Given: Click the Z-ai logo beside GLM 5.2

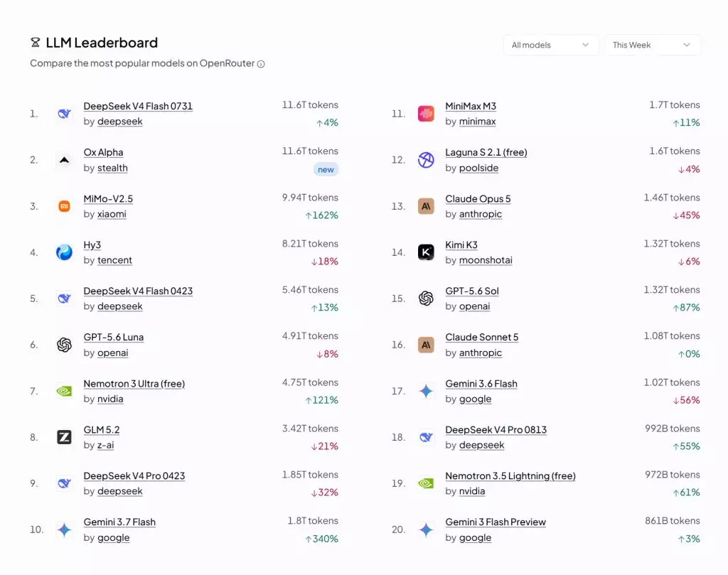Looking at the screenshot, I should click(x=64, y=436).
